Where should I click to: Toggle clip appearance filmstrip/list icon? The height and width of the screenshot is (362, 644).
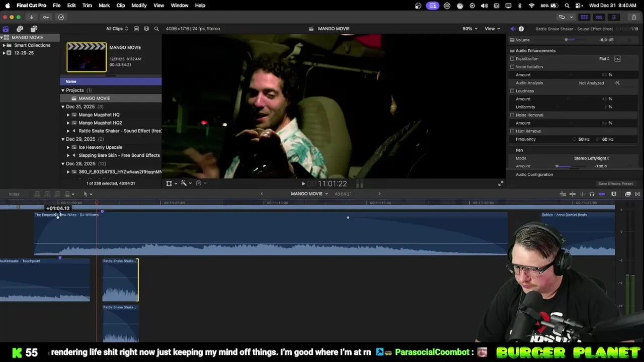click(136, 29)
